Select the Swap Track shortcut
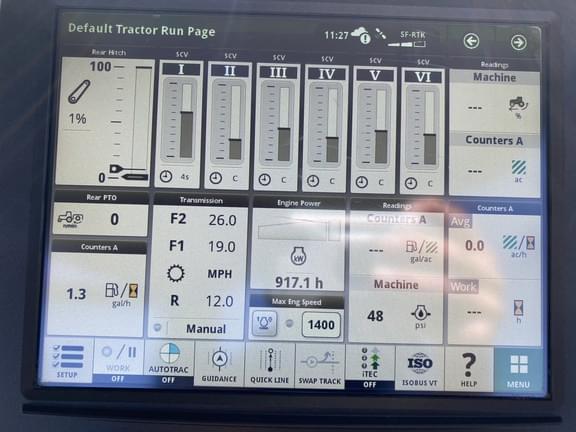Viewport: 576px width, 432px height. pyautogui.click(x=320, y=365)
